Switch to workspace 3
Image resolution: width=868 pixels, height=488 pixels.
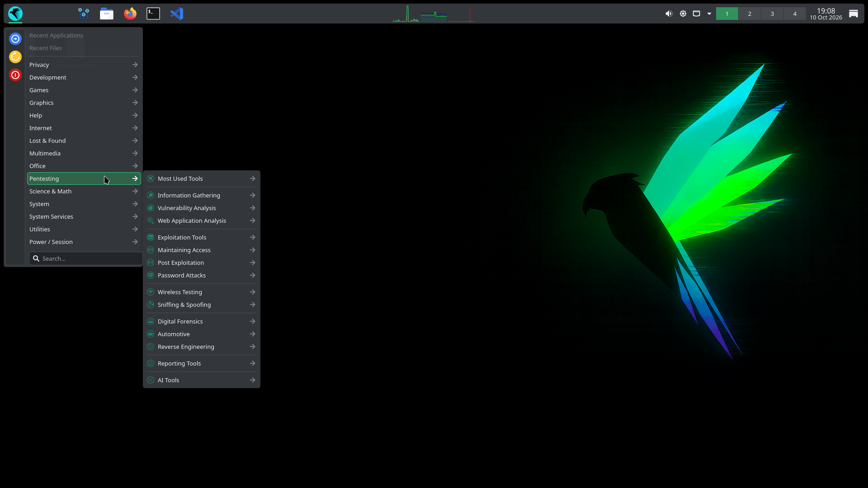[x=772, y=14]
